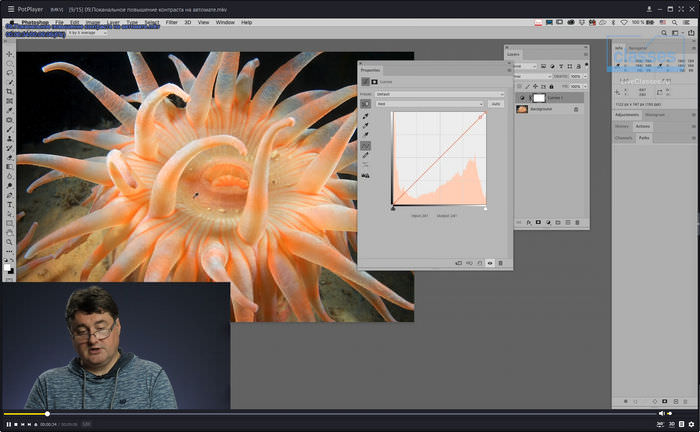Click the PotPlayer video seek bar
Viewport: 700px width, 432px height.
[x=330, y=413]
